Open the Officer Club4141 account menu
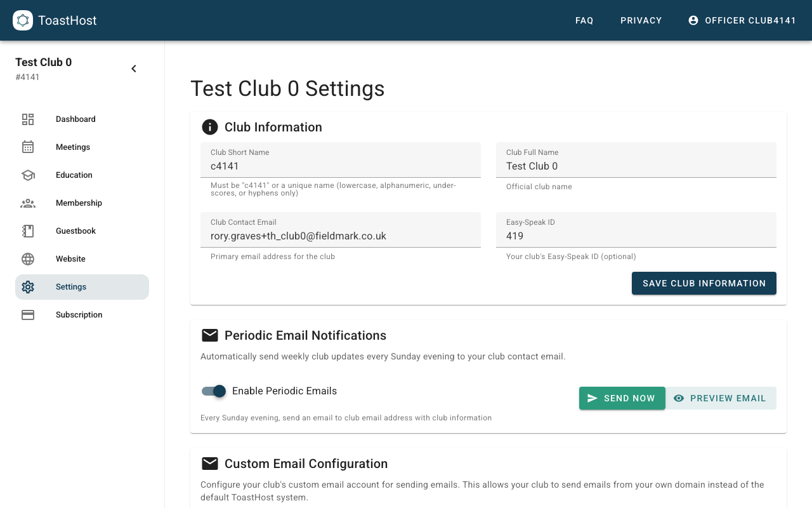 [x=742, y=20]
